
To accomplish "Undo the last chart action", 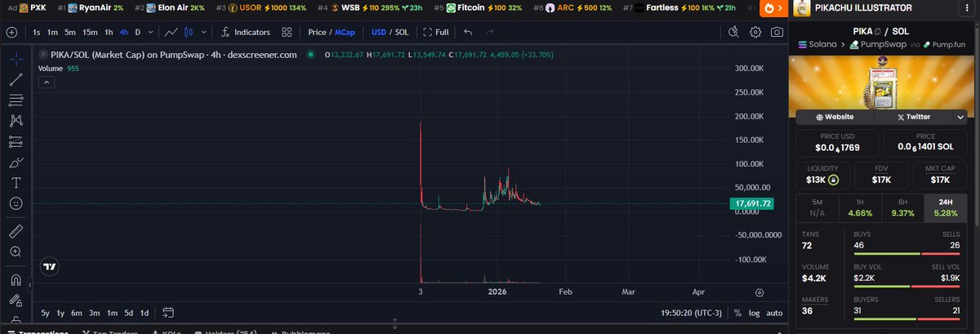I will (x=468, y=33).
